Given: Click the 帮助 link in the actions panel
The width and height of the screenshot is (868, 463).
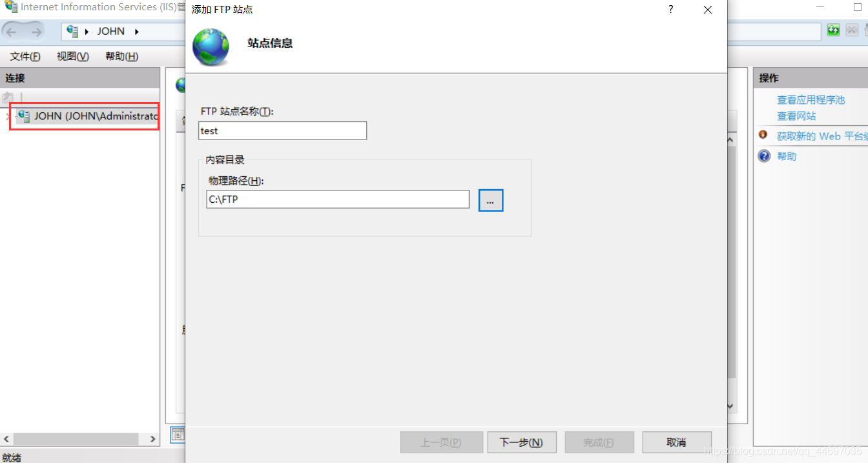Looking at the screenshot, I should (x=787, y=156).
